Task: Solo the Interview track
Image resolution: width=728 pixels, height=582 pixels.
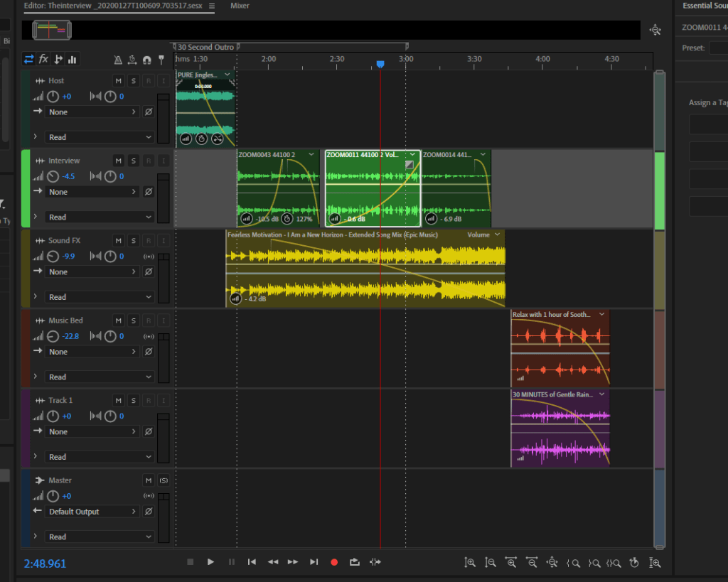Action: 134,161
